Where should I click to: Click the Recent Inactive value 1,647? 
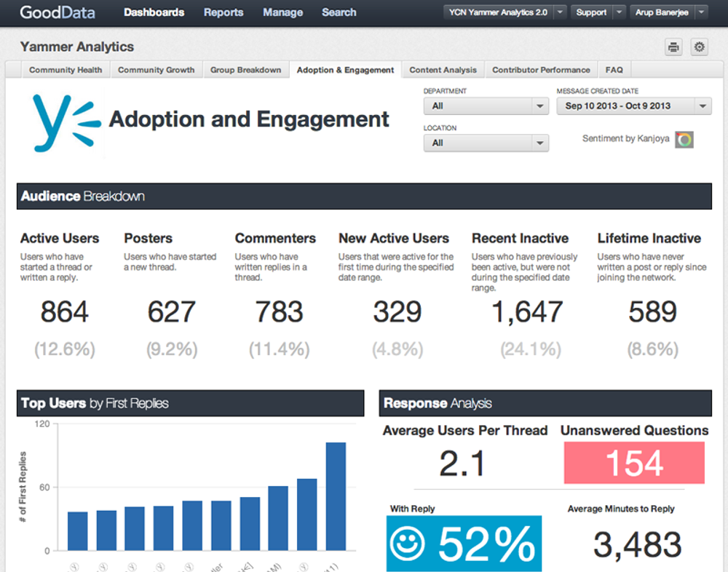coord(527,311)
